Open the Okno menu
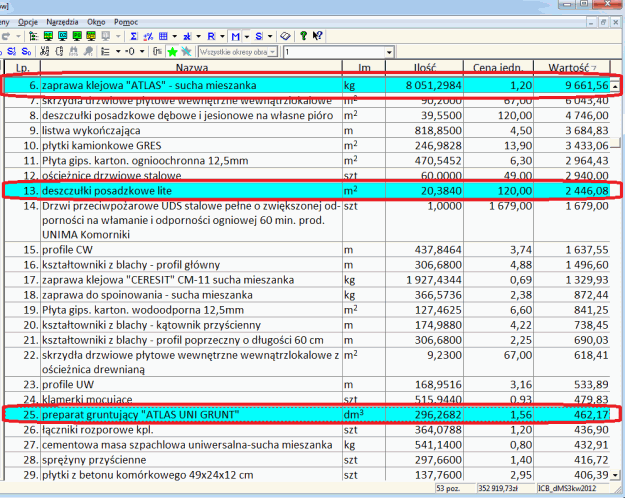 (x=96, y=21)
